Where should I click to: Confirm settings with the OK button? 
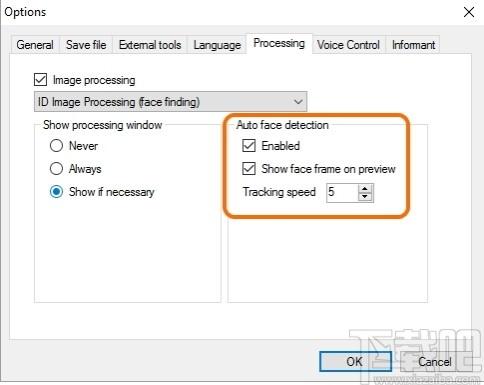(x=355, y=361)
